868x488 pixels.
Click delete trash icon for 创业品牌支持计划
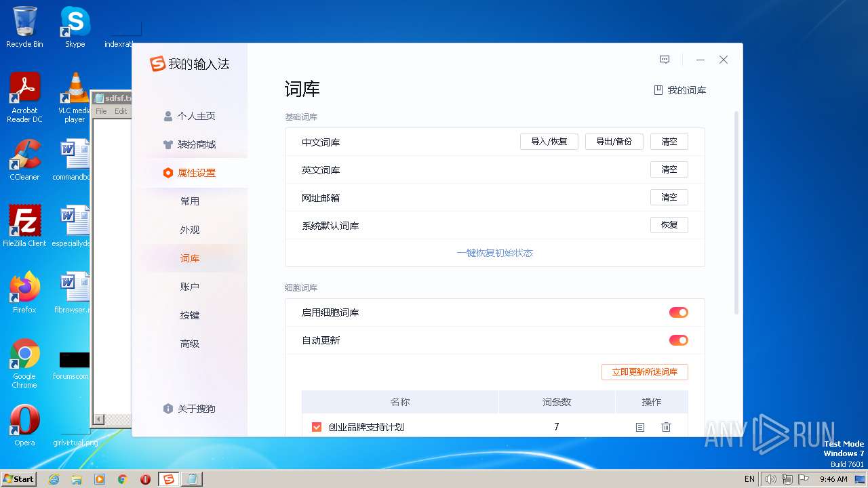click(666, 427)
